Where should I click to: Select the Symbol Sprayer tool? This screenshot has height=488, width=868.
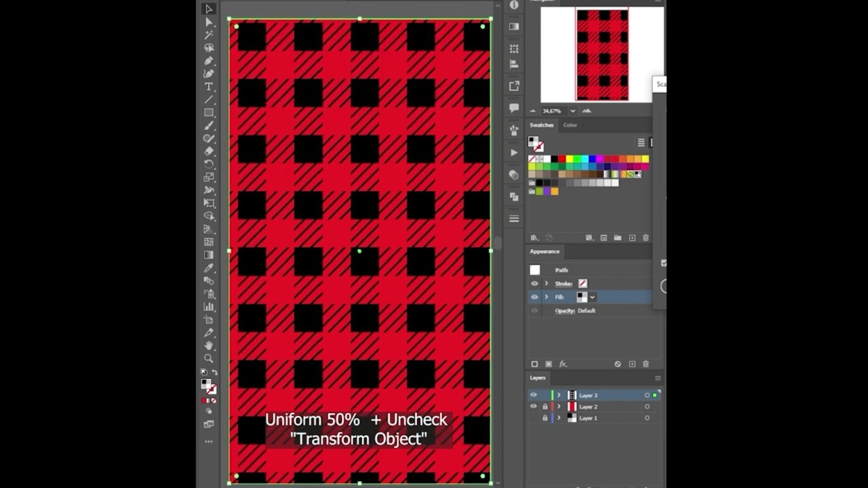point(209,293)
